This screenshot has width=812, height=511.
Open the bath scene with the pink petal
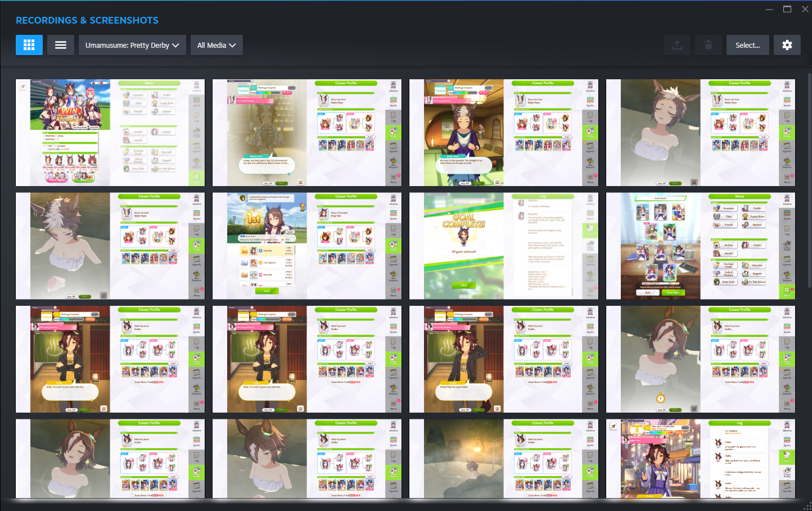pos(110,246)
